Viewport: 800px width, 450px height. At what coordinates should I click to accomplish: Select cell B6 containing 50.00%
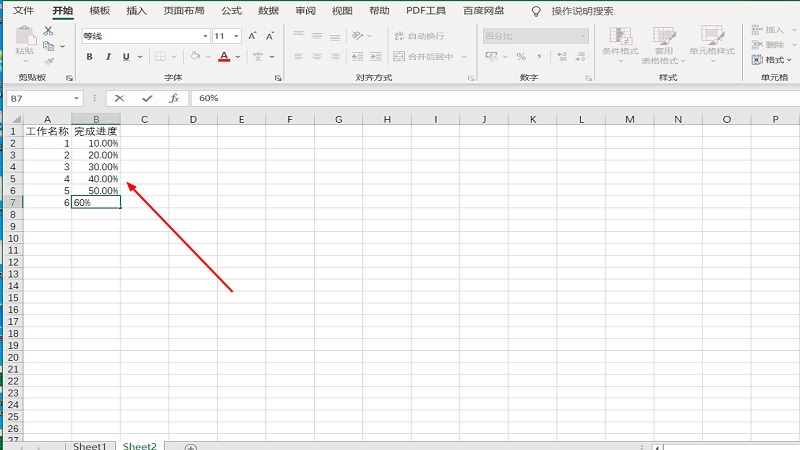96,190
